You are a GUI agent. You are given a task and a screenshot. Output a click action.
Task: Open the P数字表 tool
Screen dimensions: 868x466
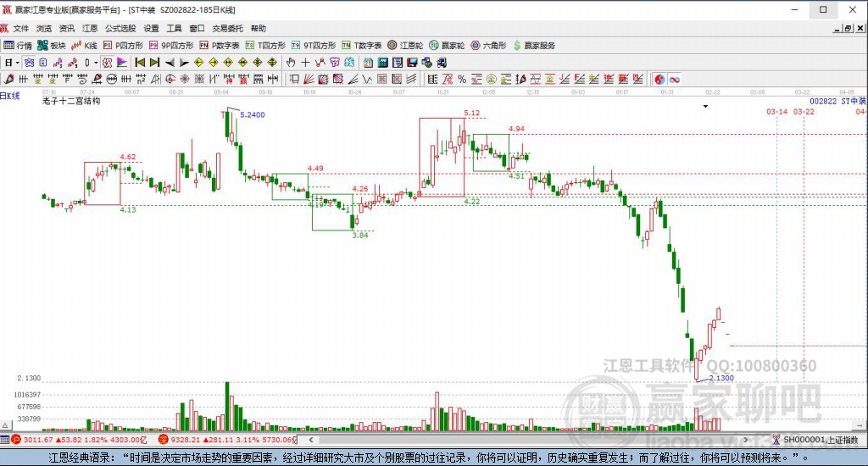click(x=220, y=46)
